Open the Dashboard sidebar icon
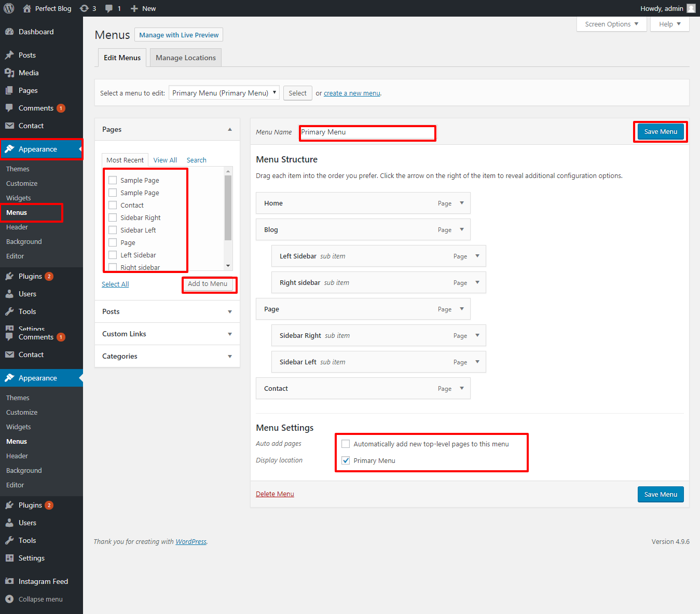 click(9, 32)
